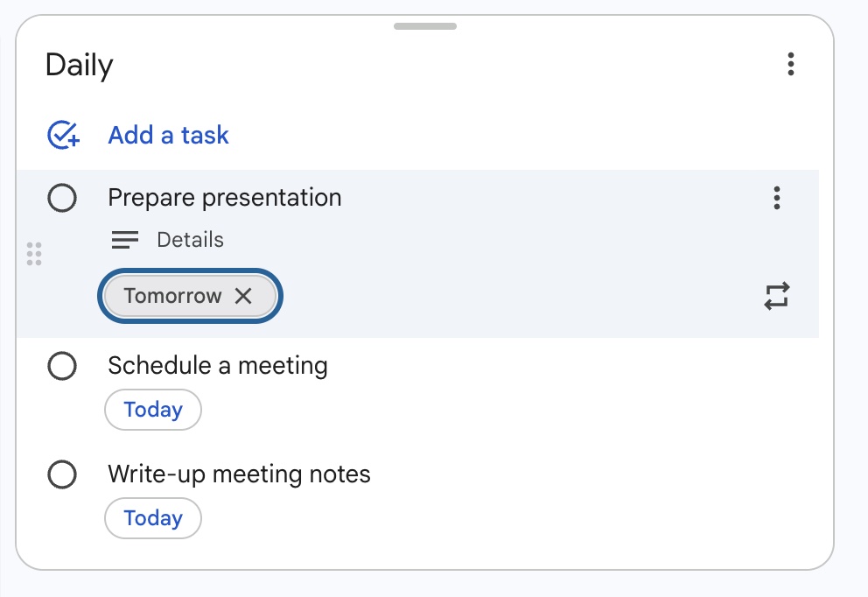Set recurrence using the repeat arrows icon
This screenshot has height=597, width=868.
(777, 295)
